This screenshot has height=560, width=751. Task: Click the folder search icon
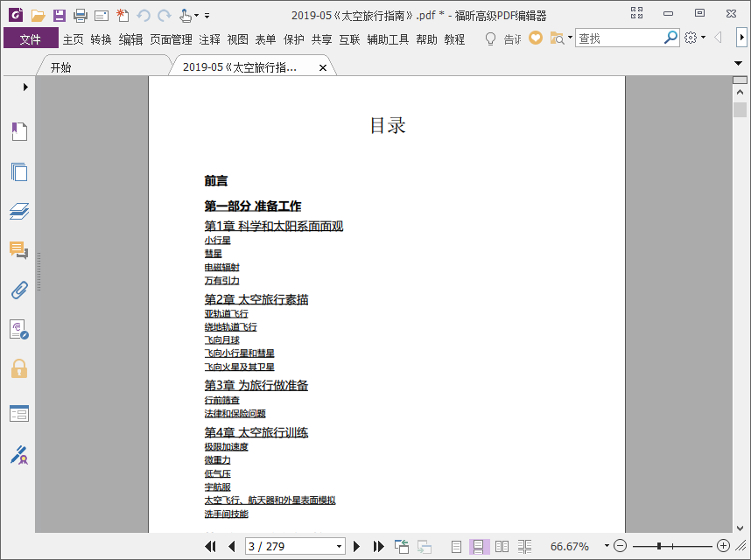pos(557,38)
